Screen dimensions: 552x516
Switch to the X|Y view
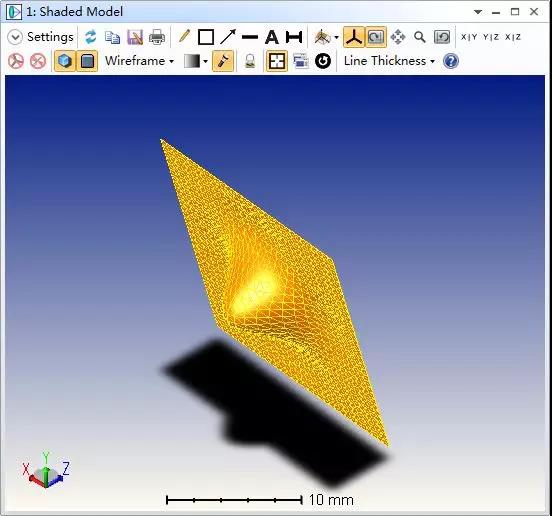tap(469, 37)
